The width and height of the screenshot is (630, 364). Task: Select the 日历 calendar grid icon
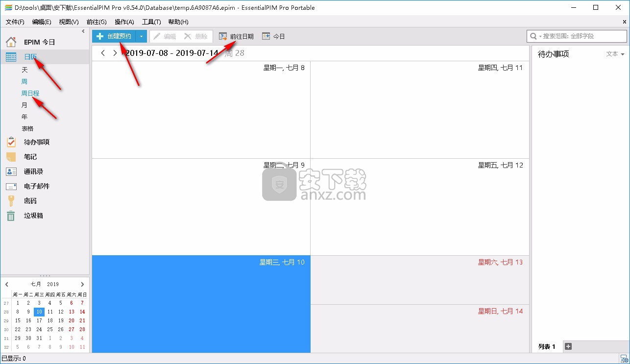[x=11, y=57]
